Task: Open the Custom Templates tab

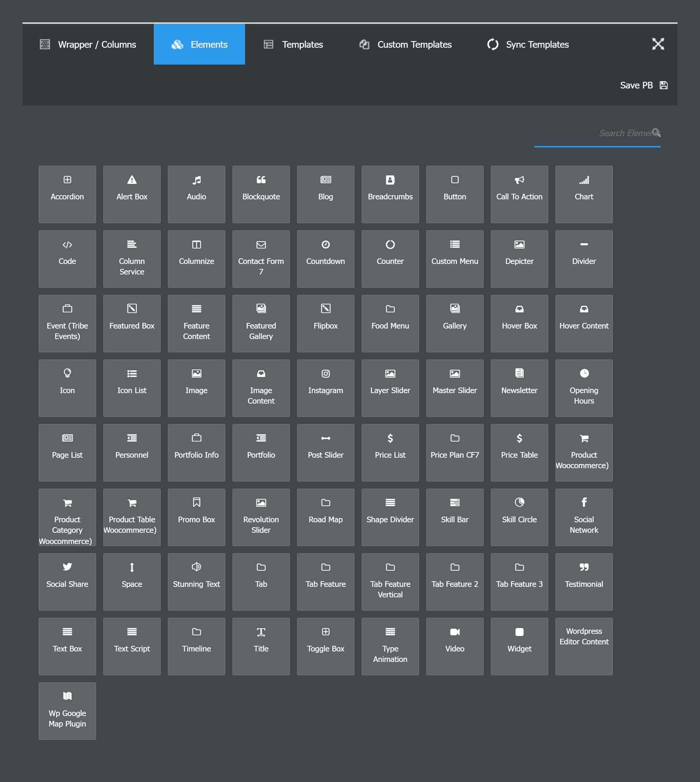Action: click(x=405, y=44)
